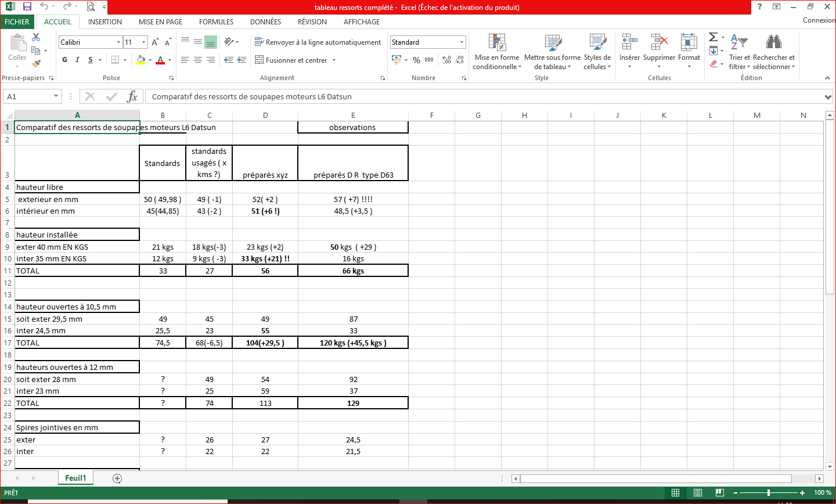The height and width of the screenshot is (504, 836).
Task: Select column D header
Action: [x=265, y=115]
